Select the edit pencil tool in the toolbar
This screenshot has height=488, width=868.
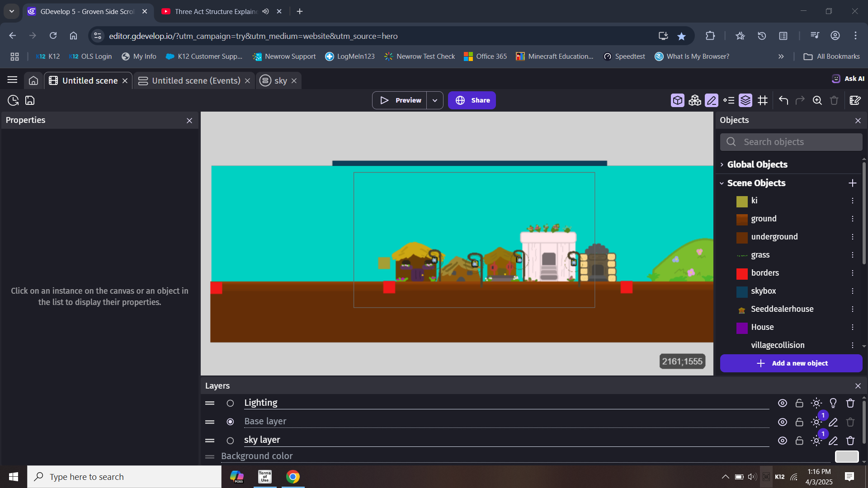711,100
